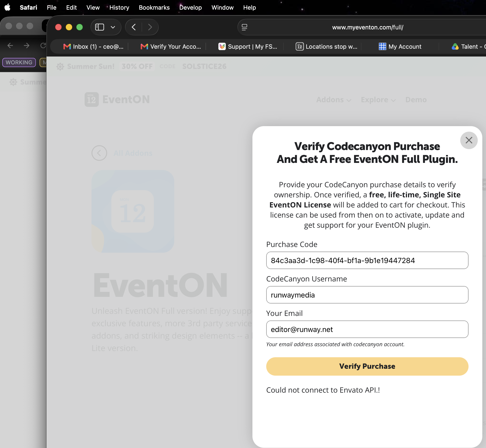Click the back arrow circle beside All Addons
This screenshot has height=448, width=486.
click(x=99, y=153)
